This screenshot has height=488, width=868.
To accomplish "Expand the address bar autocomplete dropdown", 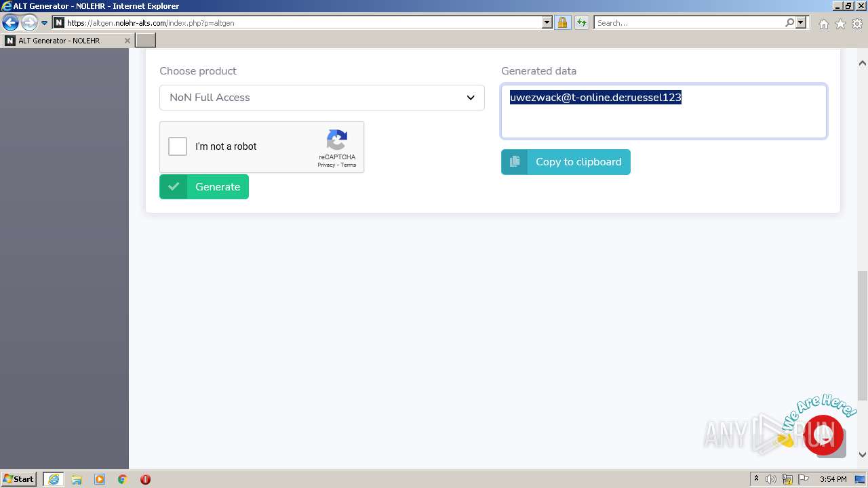I will coord(547,22).
